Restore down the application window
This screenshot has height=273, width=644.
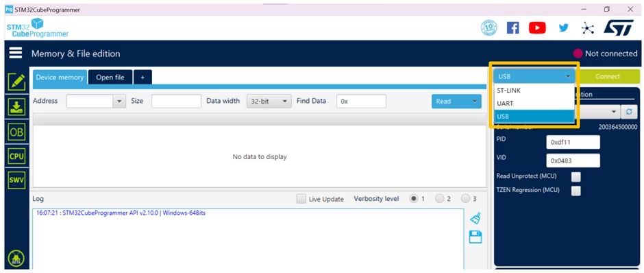pos(606,10)
